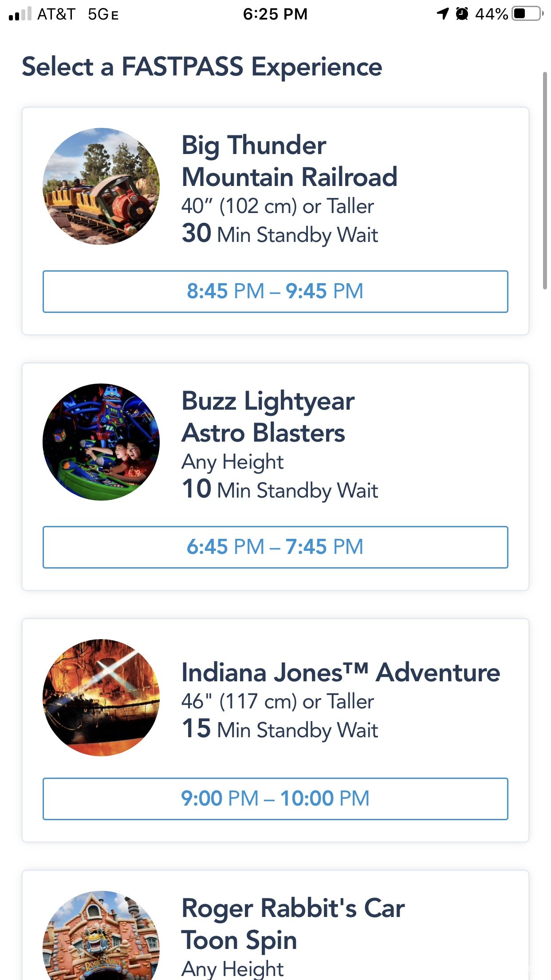The image size is (551, 980).
Task: Click the vertical scrollbar on the right
Action: [x=545, y=180]
